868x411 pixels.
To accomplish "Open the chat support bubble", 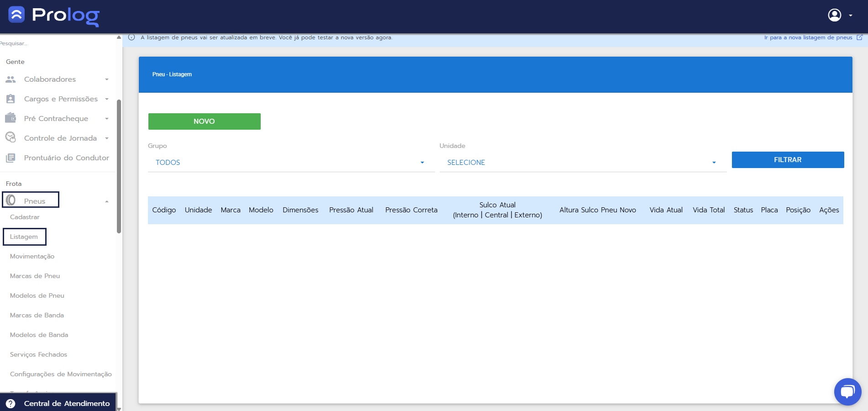I will click(847, 391).
